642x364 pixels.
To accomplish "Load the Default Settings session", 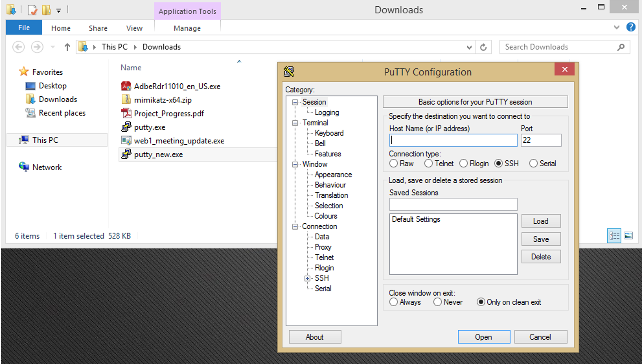I will click(541, 221).
